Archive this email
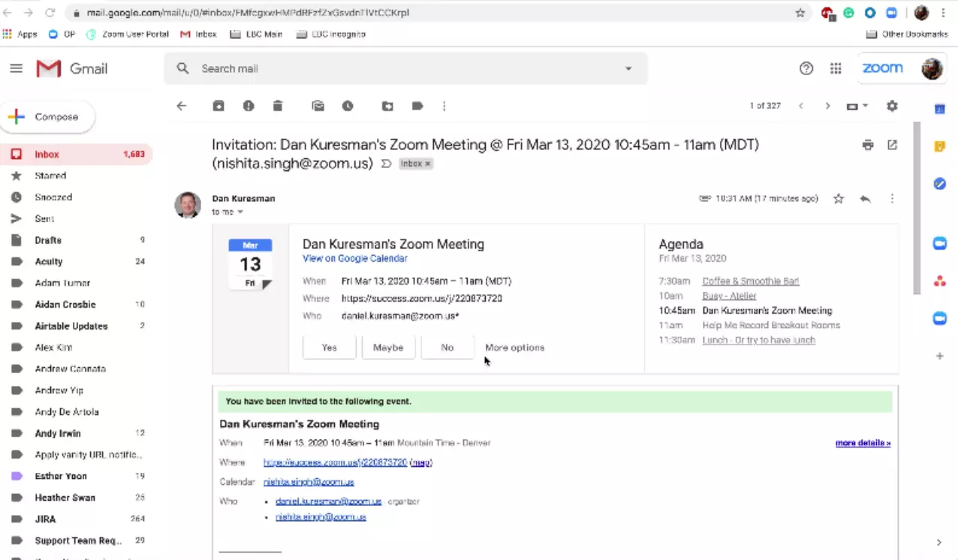The height and width of the screenshot is (560, 958). click(218, 106)
